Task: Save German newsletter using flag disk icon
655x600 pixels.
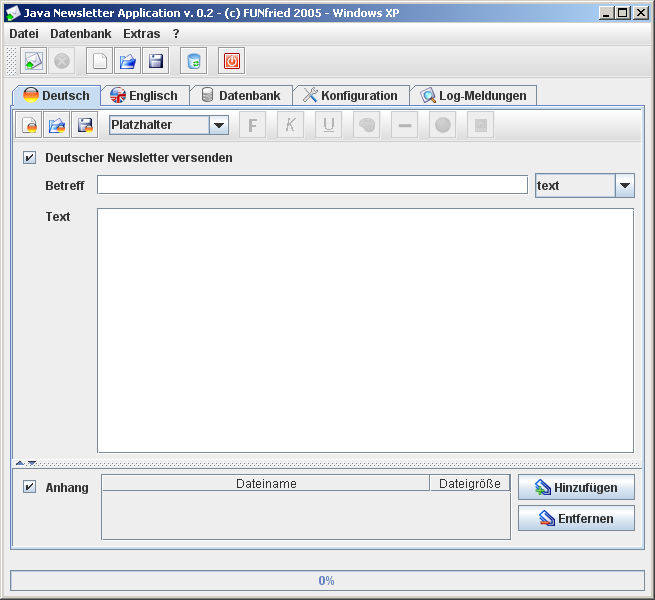Action: coord(84,125)
